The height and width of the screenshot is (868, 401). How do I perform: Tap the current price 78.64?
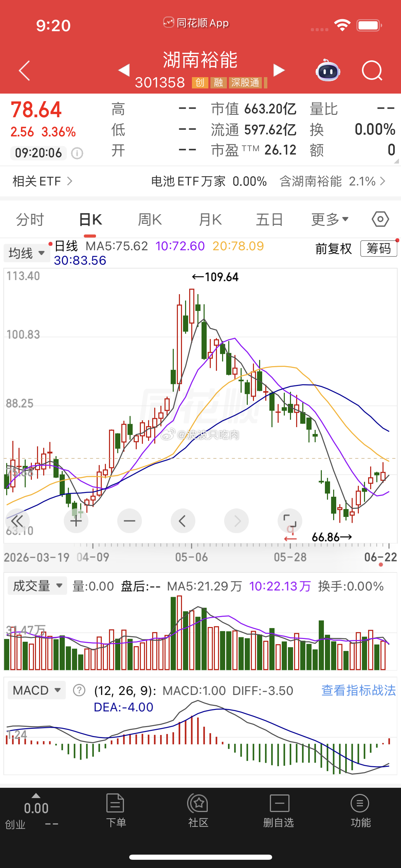point(36,110)
